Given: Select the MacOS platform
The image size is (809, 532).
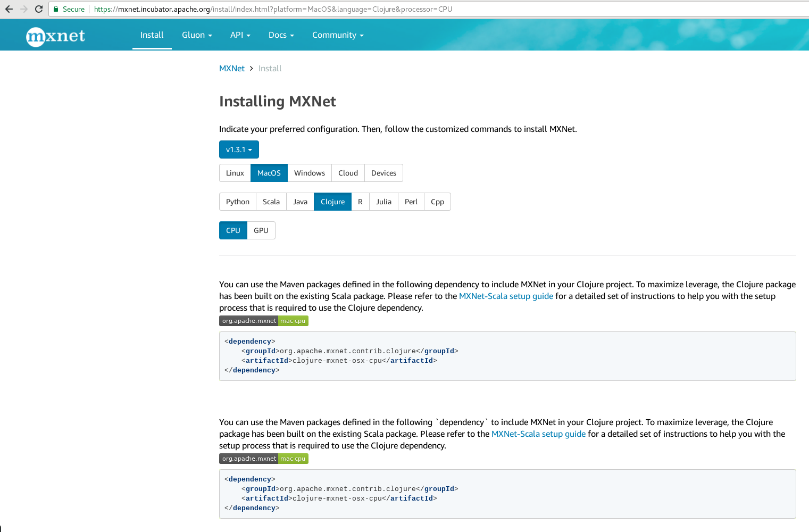Looking at the screenshot, I should (x=269, y=173).
